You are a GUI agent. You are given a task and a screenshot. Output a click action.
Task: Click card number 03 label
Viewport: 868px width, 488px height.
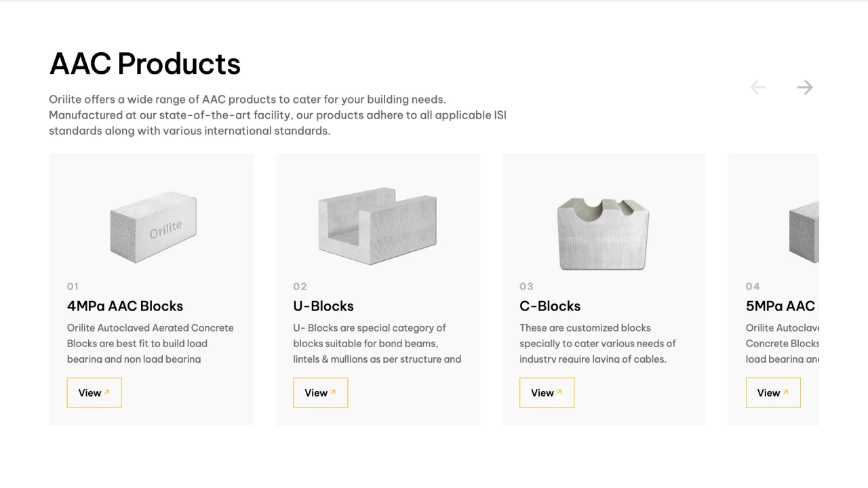[526, 286]
